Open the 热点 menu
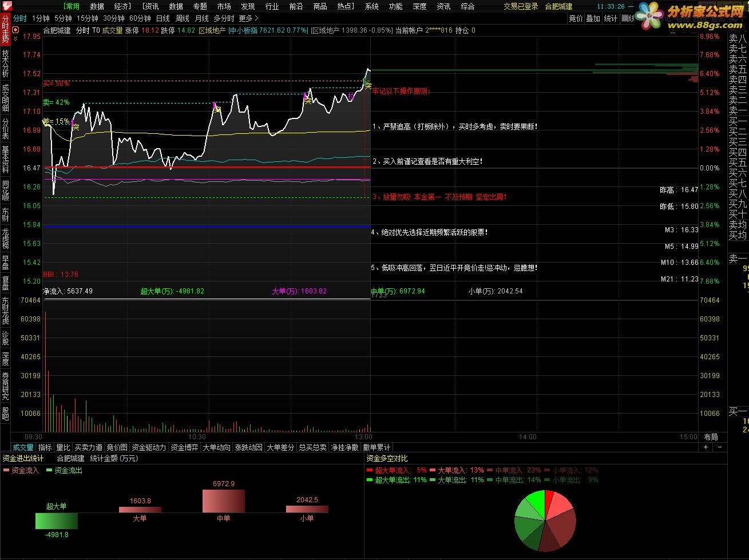The width and height of the screenshot is (749, 560). 344,6
